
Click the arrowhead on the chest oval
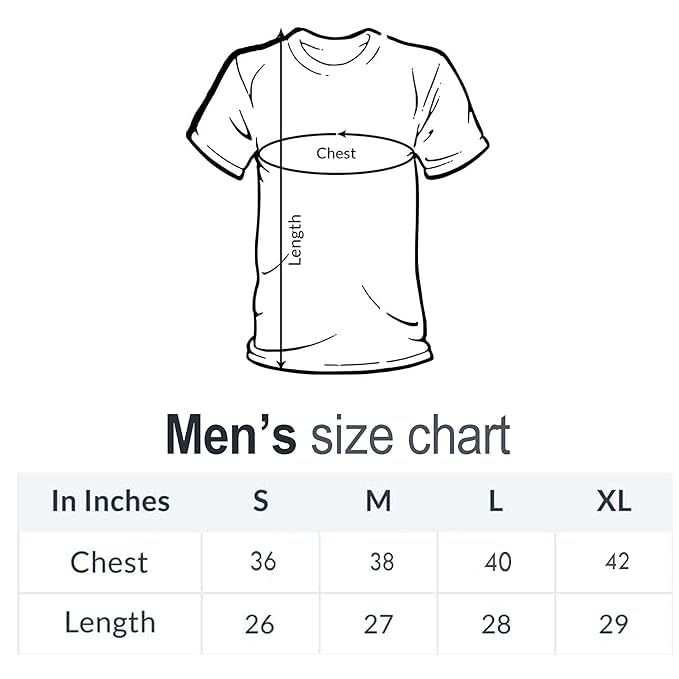(343, 134)
